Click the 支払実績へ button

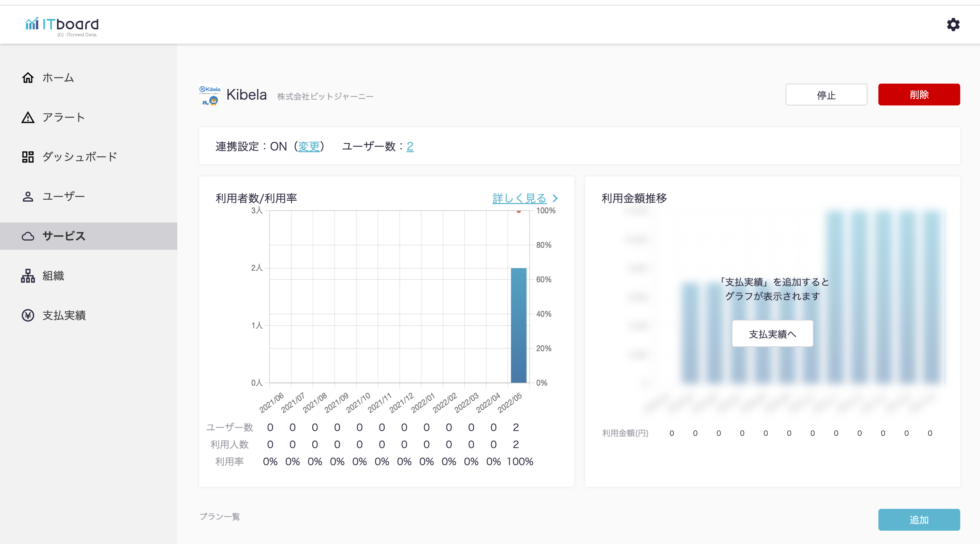point(772,334)
